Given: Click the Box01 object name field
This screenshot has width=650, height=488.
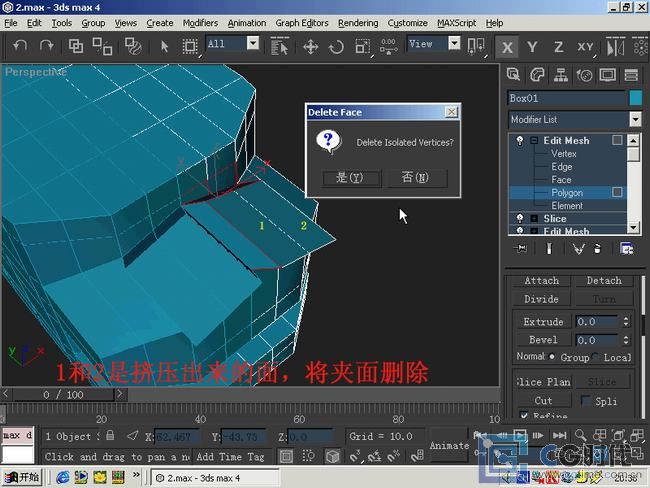Looking at the screenshot, I should pyautogui.click(x=566, y=98).
